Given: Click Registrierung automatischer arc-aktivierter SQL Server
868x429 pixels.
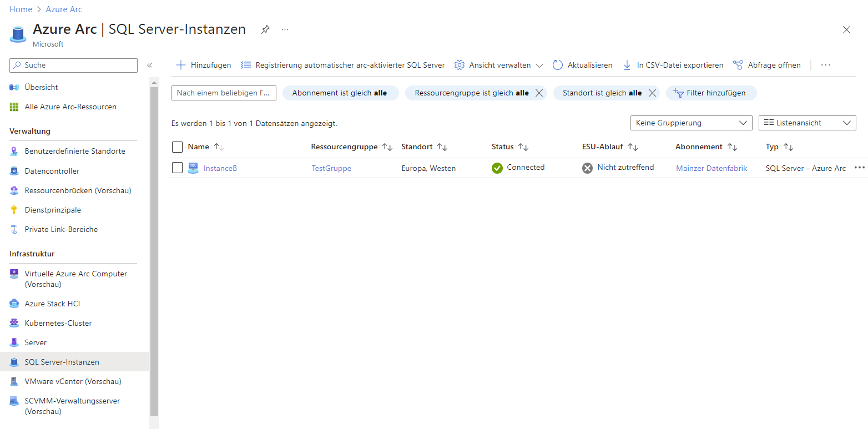Looking at the screenshot, I should (x=343, y=65).
